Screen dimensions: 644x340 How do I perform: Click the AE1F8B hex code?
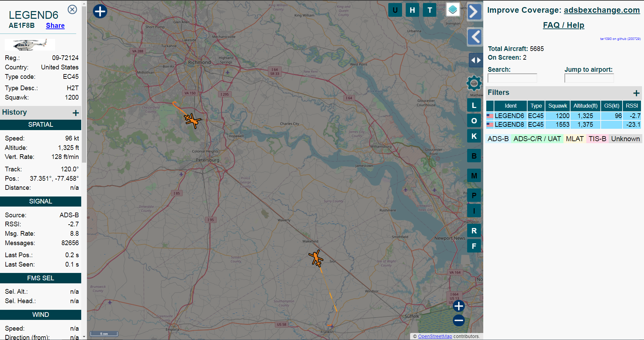21,25
